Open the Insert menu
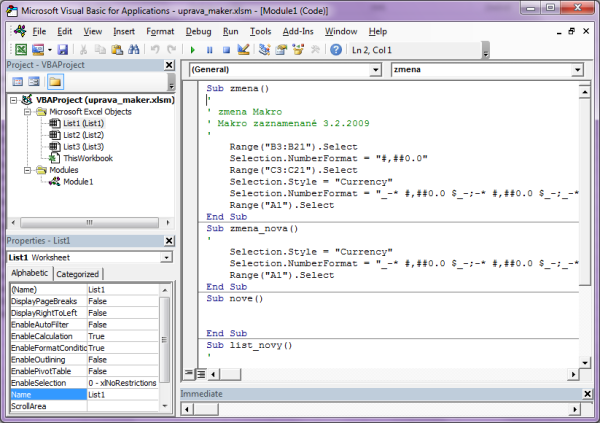Viewport: 600px width, 423px height. (x=124, y=31)
